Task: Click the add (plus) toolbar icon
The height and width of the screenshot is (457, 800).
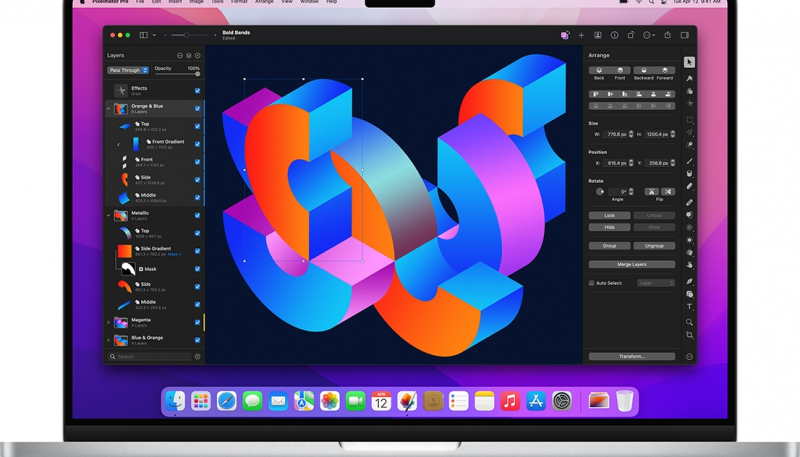Action: pos(581,35)
